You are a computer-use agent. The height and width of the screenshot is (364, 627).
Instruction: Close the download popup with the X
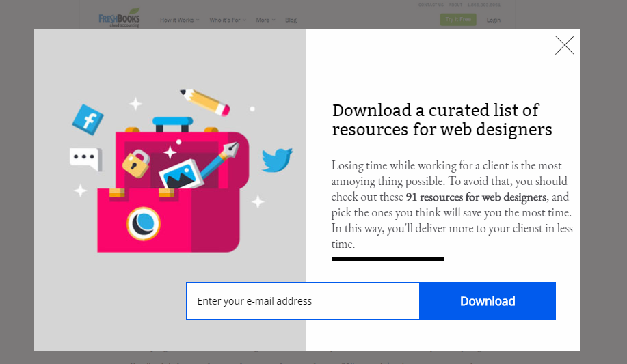coord(564,45)
